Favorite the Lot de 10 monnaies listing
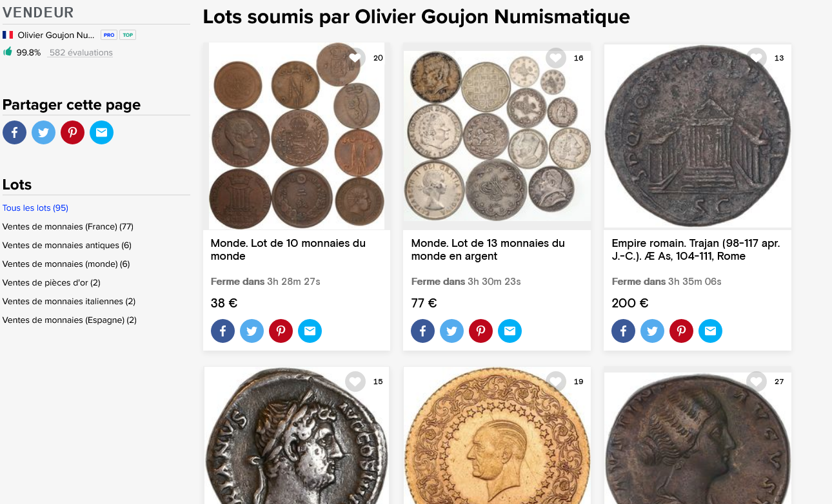832x504 pixels. pos(355,58)
